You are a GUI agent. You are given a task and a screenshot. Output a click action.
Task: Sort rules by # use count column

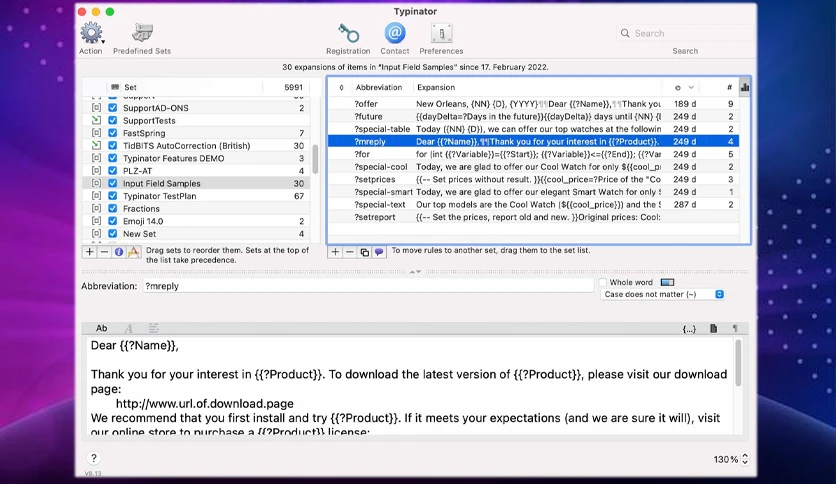coord(729,87)
